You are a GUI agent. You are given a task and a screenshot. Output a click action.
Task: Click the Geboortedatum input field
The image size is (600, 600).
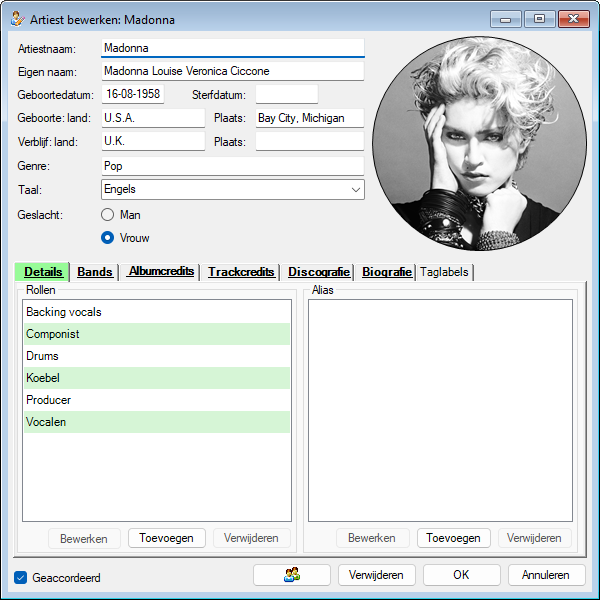[x=133, y=95]
